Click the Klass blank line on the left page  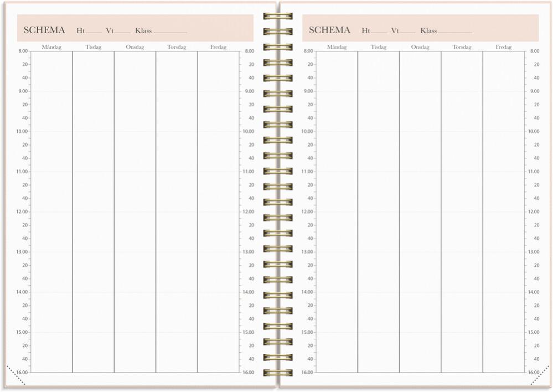170,32
